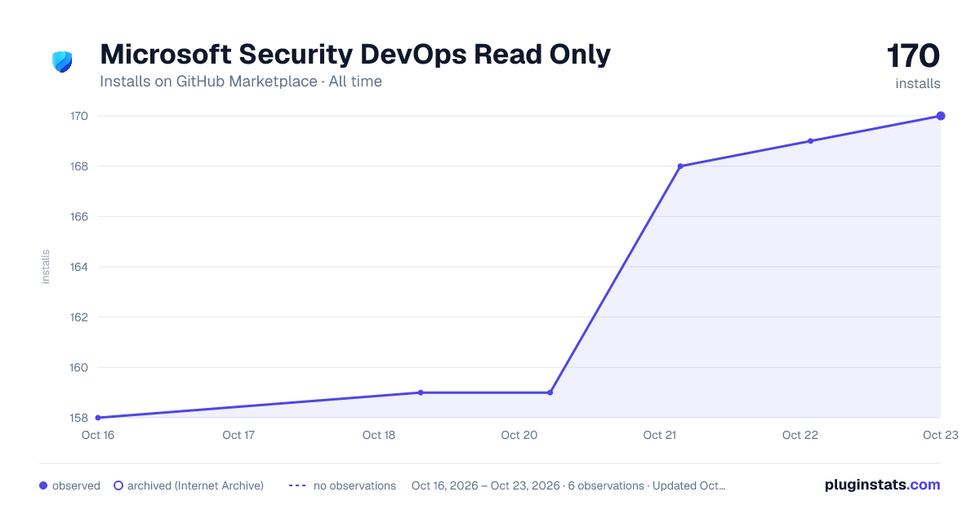Click the '160' y-axis tick label
Screen dimensions: 980x514
click(78, 367)
